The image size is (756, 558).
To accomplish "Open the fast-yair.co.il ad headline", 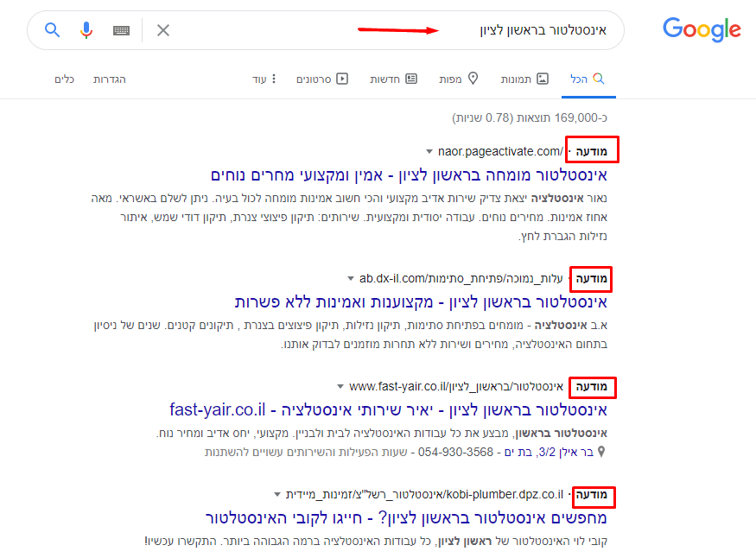I will click(x=388, y=410).
